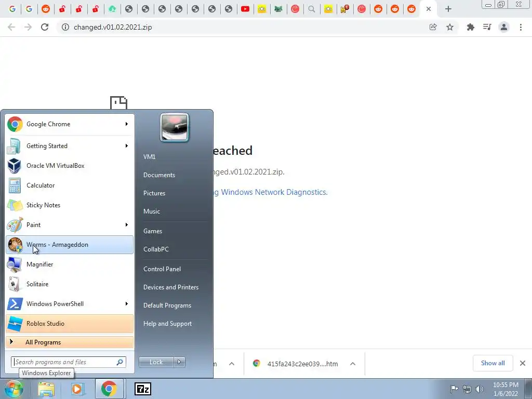This screenshot has width=532, height=399.
Task: Click the Lock button
Action: pyautogui.click(x=156, y=362)
